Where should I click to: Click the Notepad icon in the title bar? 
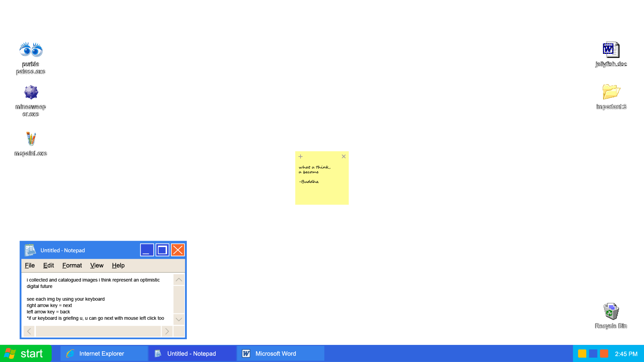point(30,250)
